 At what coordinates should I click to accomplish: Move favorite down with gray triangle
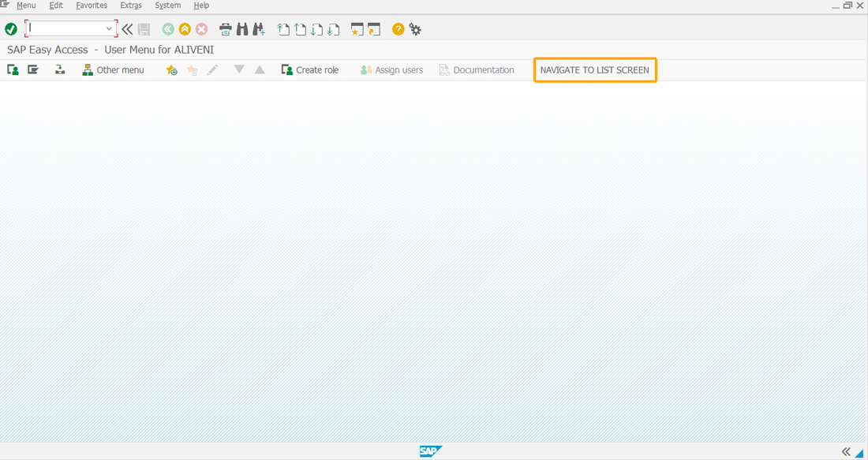pyautogui.click(x=239, y=69)
